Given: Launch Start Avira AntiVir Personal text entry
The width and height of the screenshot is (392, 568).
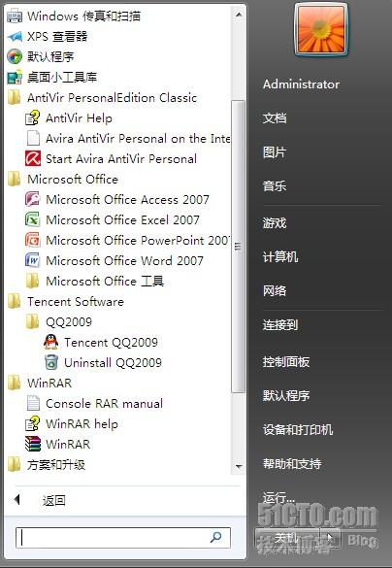Looking at the screenshot, I should click(121, 158).
